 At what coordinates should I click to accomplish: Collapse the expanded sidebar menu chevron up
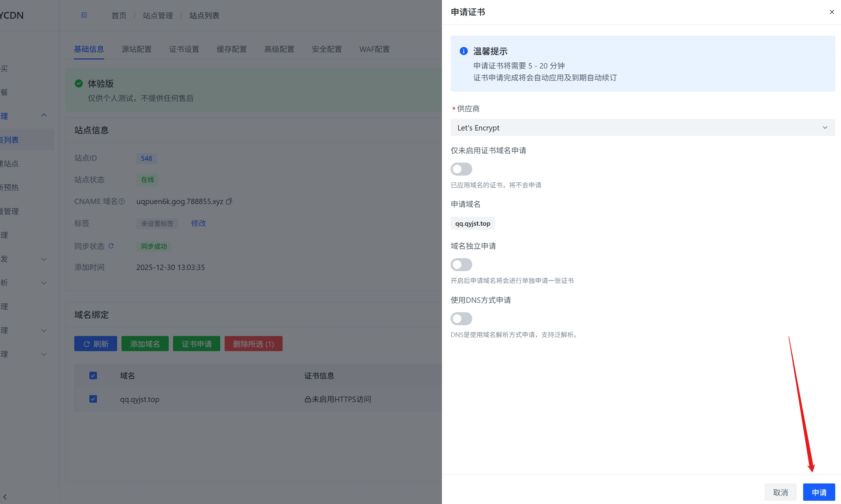point(44,115)
